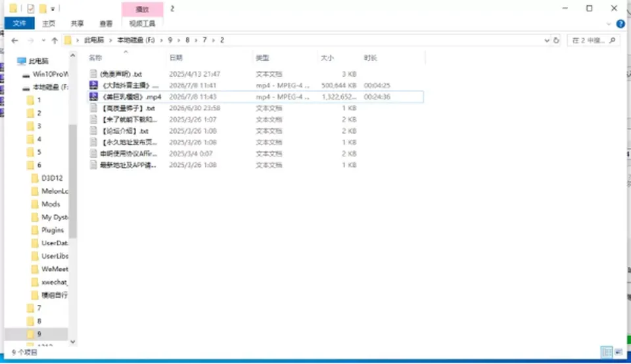631x364 pixels.
Task: Select the Mods folder in tree
Action: 51,204
